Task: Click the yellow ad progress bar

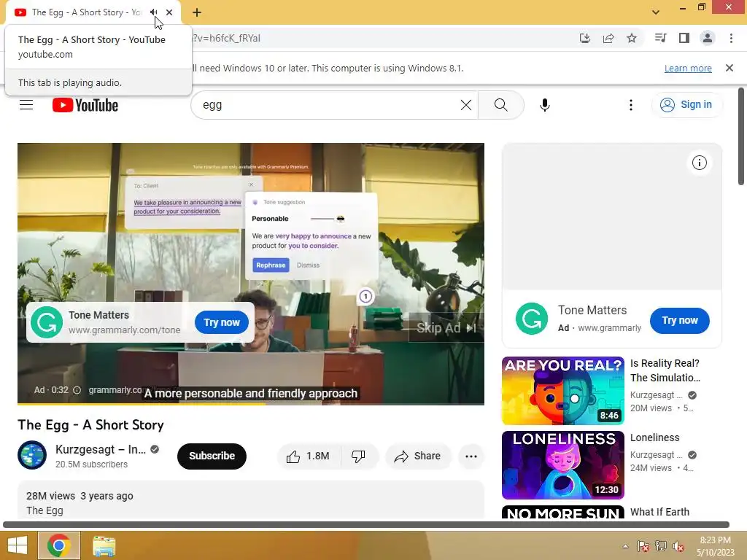Action: [x=142, y=404]
